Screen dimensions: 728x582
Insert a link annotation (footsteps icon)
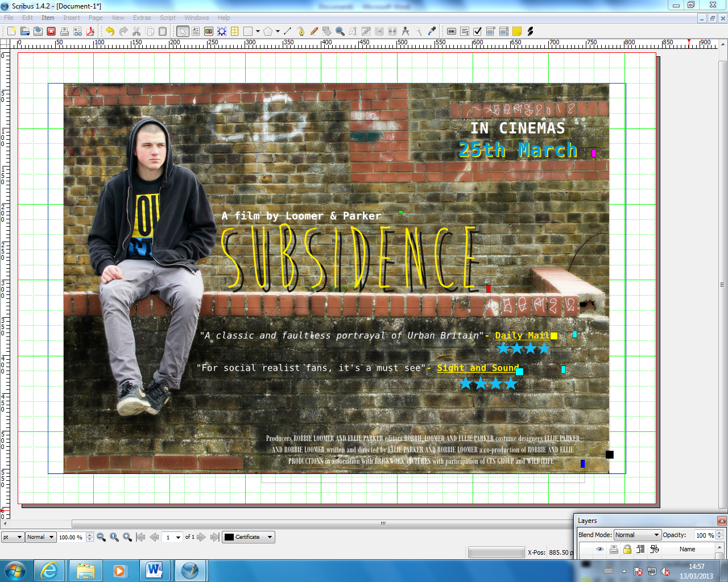[x=530, y=31]
